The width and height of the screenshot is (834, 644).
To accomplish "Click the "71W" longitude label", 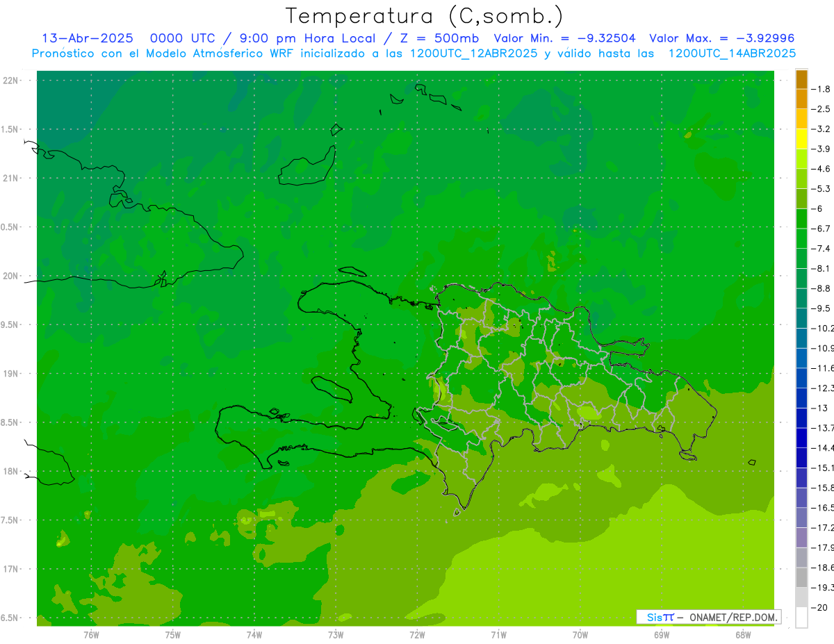I will 498,634.
